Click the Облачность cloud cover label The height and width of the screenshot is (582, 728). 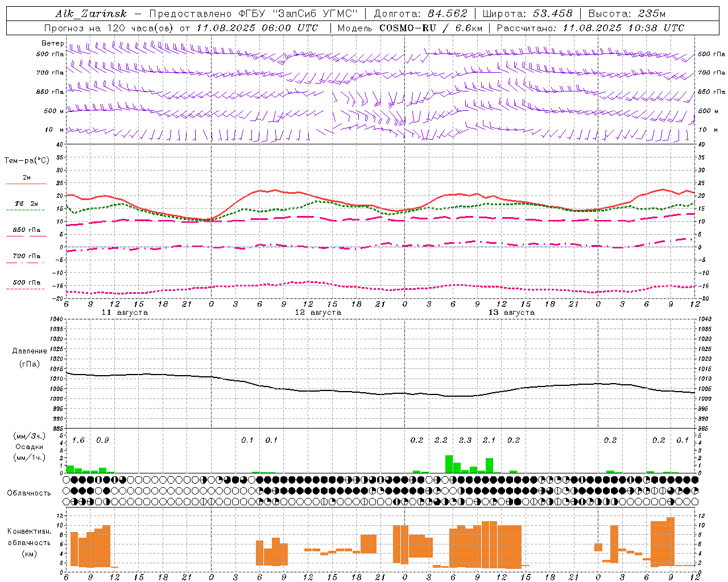(x=29, y=493)
